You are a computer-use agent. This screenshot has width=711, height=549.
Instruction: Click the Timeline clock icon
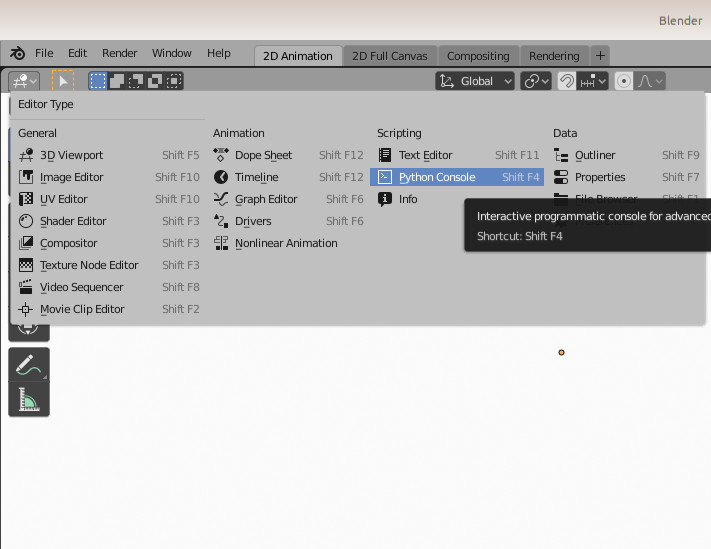pos(221,177)
